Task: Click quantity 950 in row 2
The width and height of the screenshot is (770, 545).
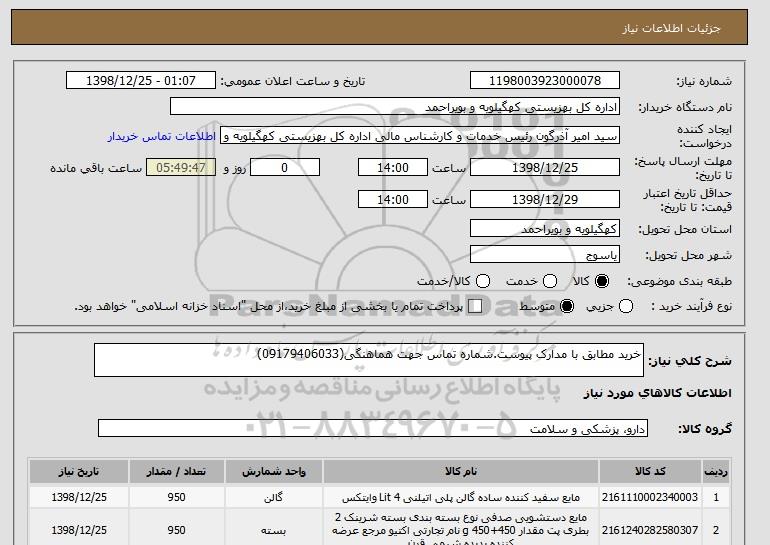Action: (x=176, y=530)
